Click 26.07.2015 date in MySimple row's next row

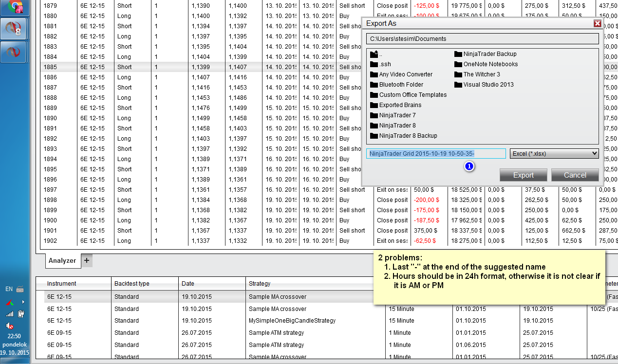[196, 333]
